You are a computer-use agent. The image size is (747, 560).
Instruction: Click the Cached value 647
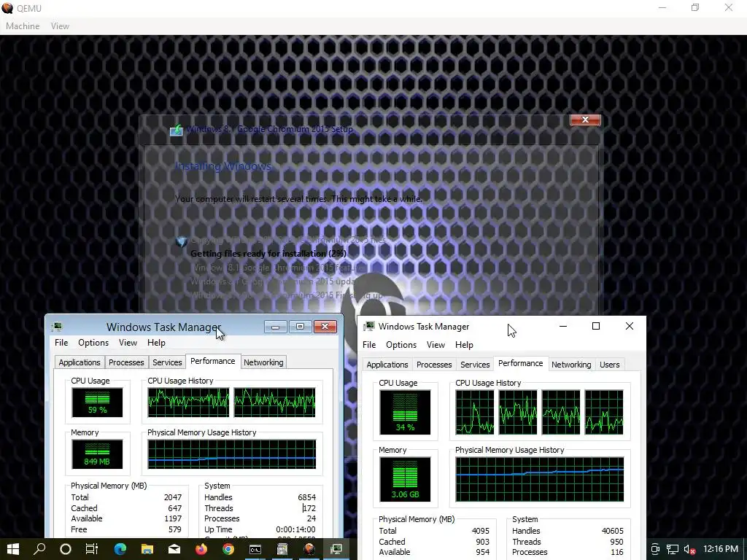[x=175, y=508]
